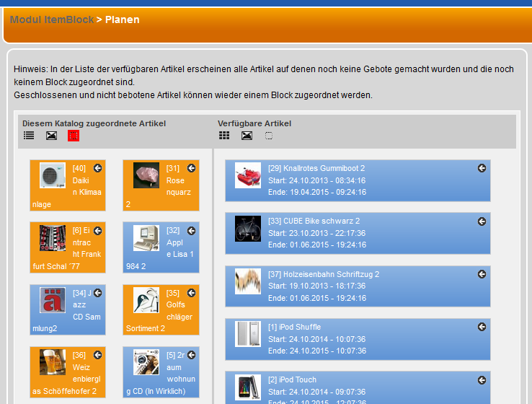This screenshot has height=404, width=532.
Task: Click envelope icon under assigned catalog articles
Action: [51, 136]
